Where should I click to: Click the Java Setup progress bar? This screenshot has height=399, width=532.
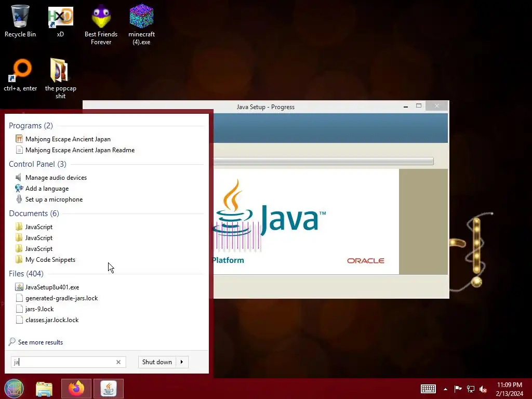pos(323,161)
